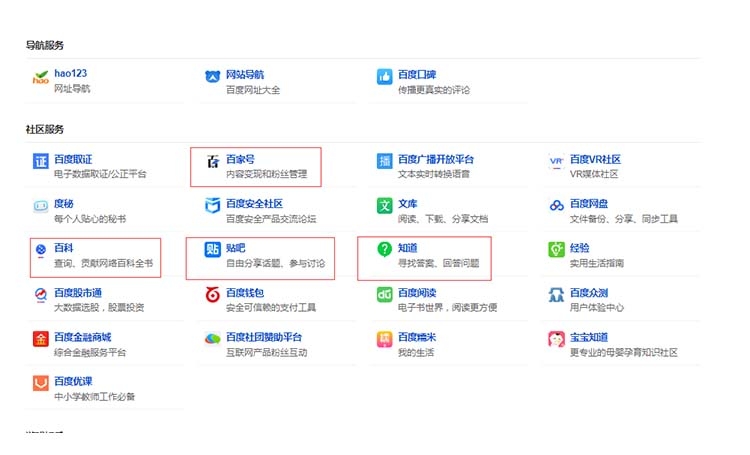The image size is (750, 455).
Task: Open the 百度阅读 link
Action: (417, 293)
